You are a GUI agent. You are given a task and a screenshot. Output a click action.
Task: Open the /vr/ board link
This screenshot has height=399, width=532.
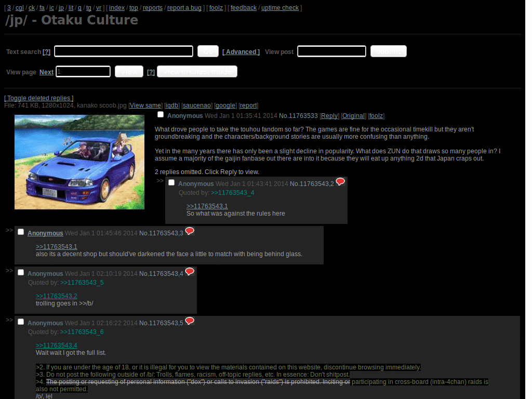click(x=99, y=8)
